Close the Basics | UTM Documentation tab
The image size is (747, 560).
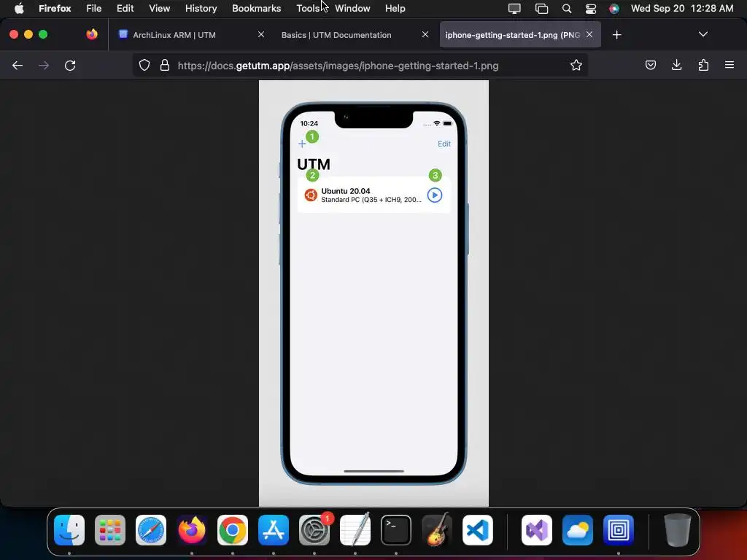pos(425,34)
